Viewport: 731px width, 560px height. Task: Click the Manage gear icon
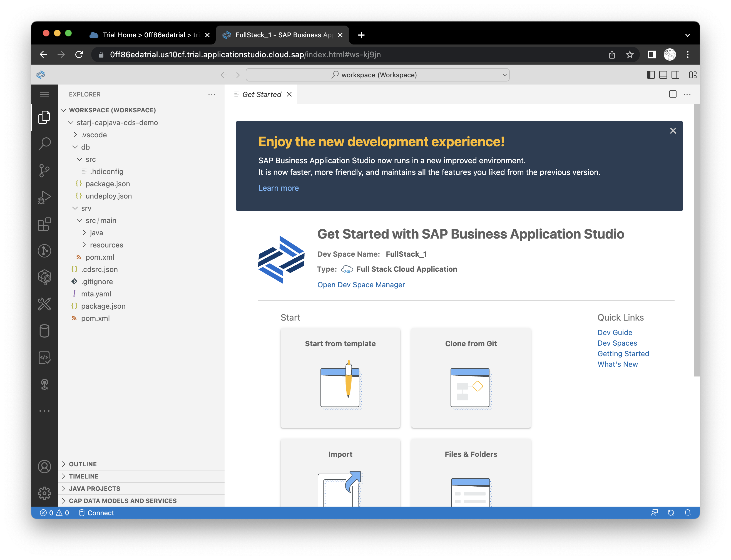click(44, 493)
